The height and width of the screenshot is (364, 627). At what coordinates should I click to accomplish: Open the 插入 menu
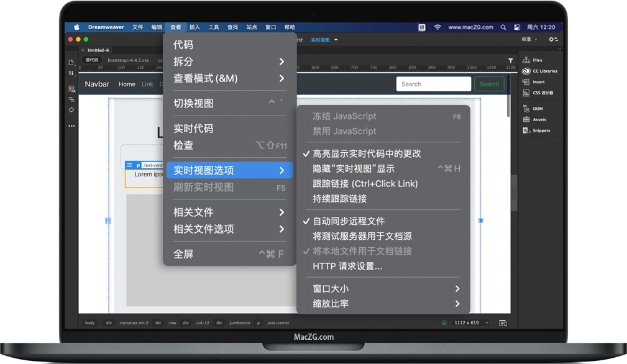point(195,27)
